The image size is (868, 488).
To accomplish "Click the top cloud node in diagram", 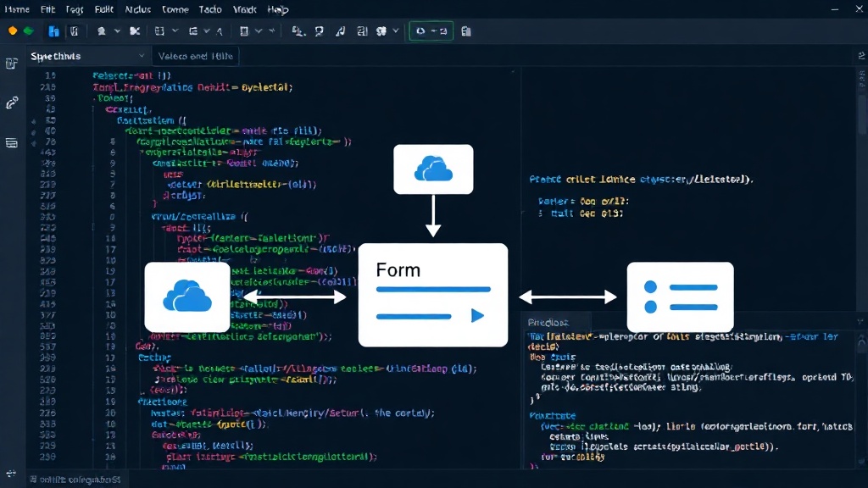I will tap(433, 169).
